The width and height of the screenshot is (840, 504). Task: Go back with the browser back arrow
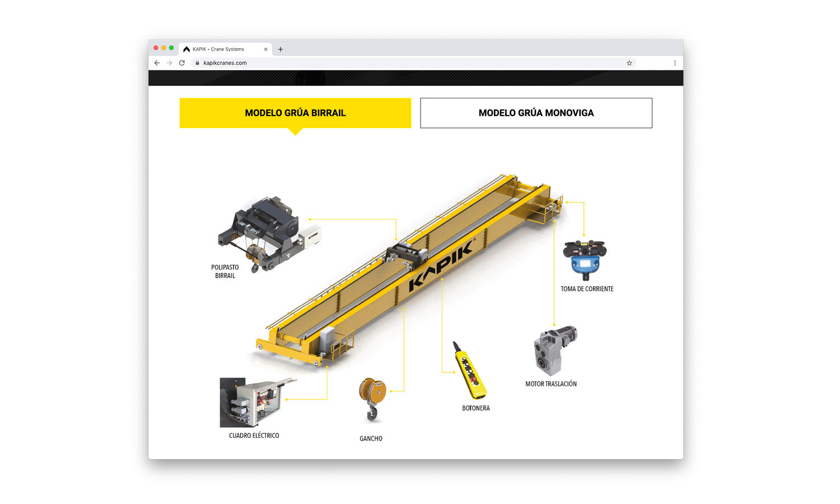point(157,63)
